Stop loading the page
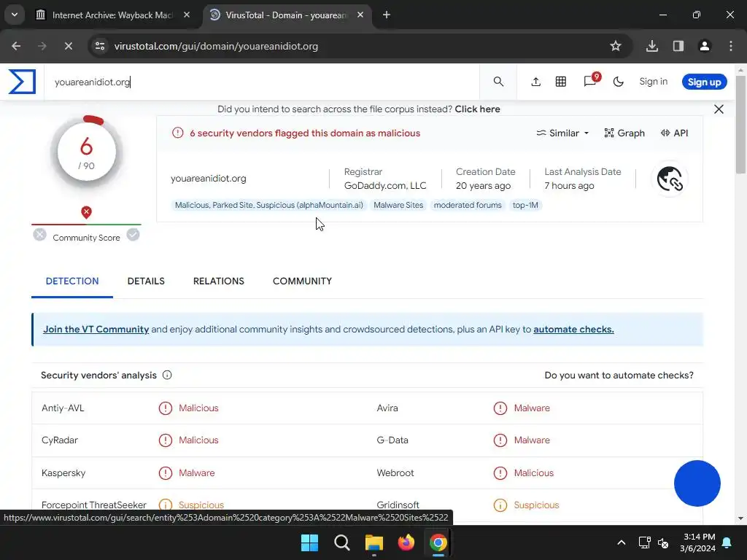This screenshot has width=747, height=560. point(68,46)
